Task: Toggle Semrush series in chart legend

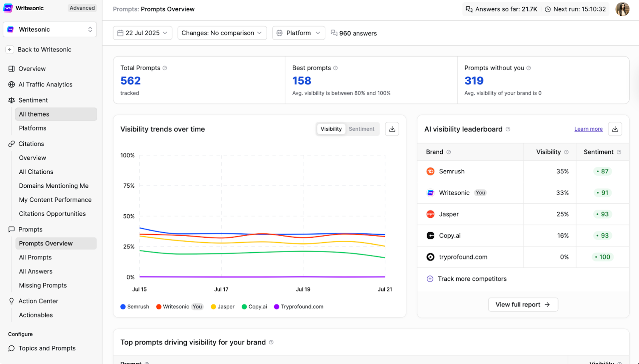Action: tap(135, 307)
